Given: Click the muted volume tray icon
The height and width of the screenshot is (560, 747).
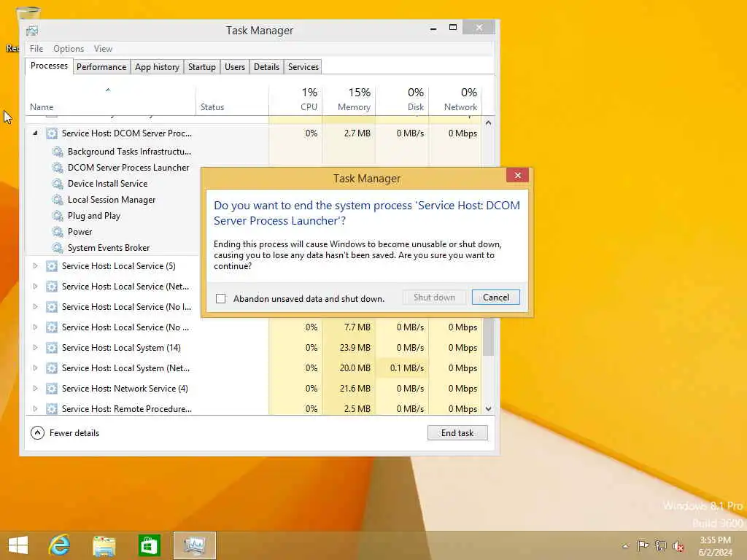Looking at the screenshot, I should click(x=678, y=546).
